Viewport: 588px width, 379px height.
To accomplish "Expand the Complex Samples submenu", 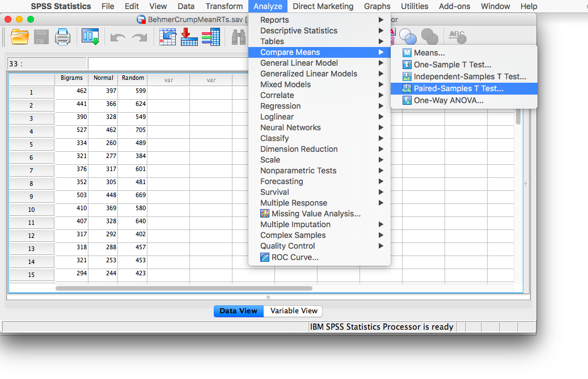I will [x=319, y=235].
